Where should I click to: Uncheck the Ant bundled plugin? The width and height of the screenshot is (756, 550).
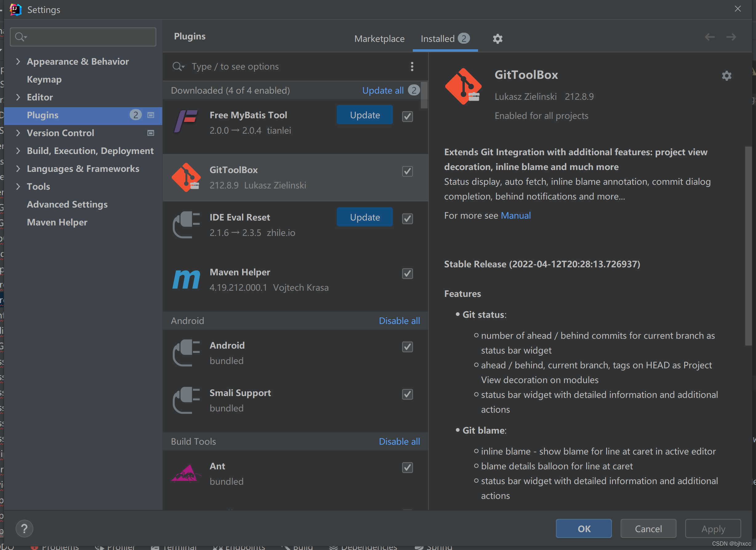[x=407, y=467]
